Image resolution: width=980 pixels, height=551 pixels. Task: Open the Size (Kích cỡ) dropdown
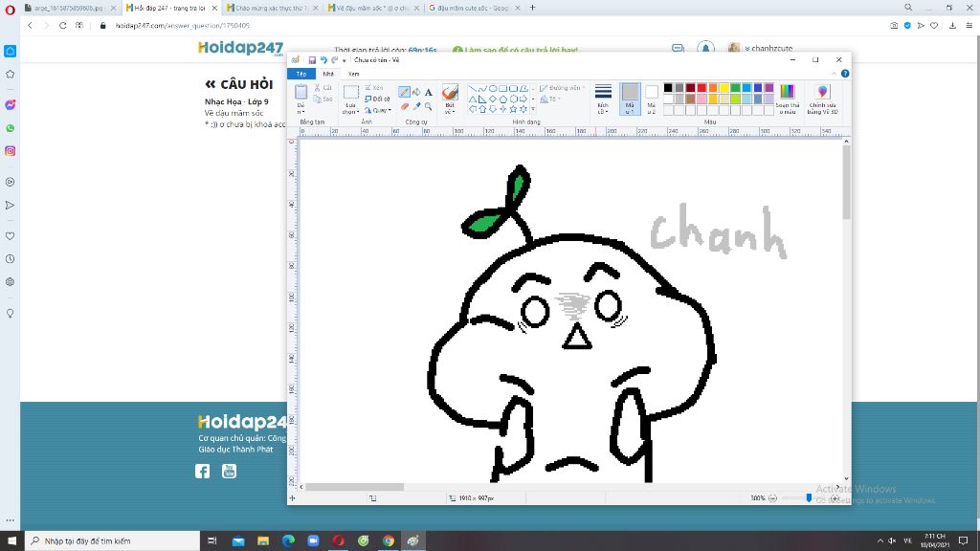603,99
